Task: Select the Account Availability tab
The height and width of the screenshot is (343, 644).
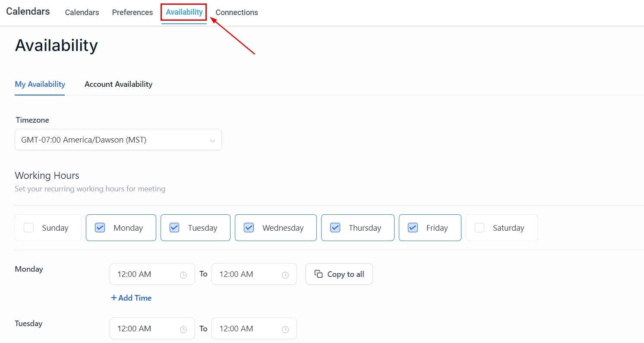Action: (x=118, y=84)
